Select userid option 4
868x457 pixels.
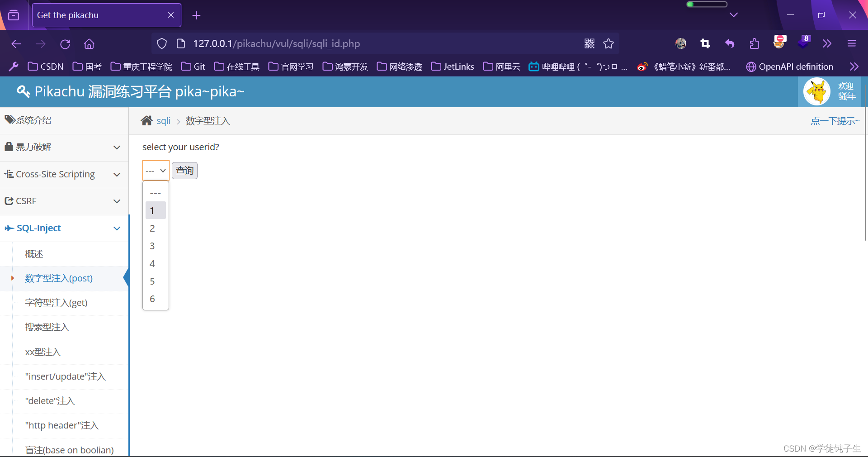(156, 263)
